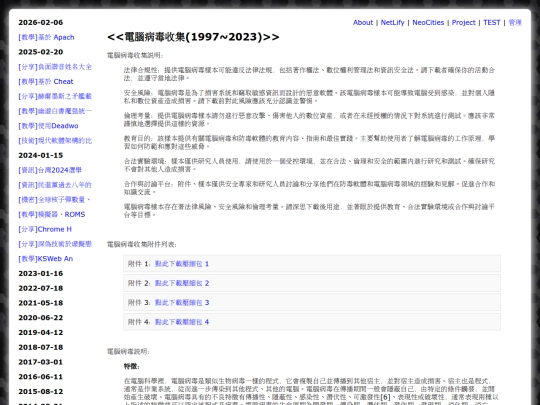Open the [技術]現代軟體架構 sidebar post
This screenshot has height=405, width=540.
[x=55, y=141]
